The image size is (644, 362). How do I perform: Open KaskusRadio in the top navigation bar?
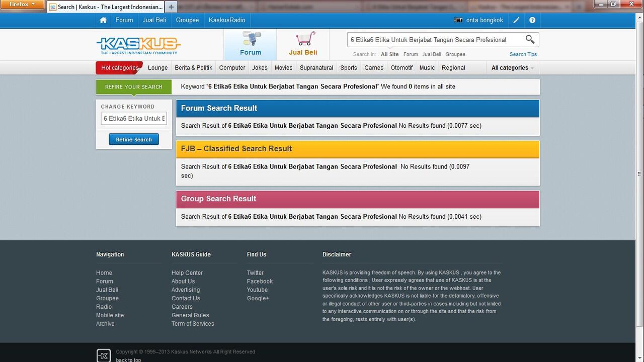227,20
